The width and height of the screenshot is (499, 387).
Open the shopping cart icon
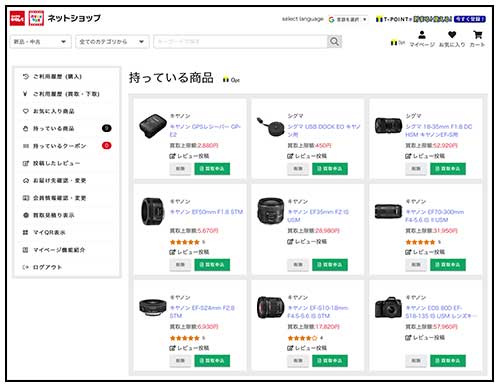[x=477, y=35]
